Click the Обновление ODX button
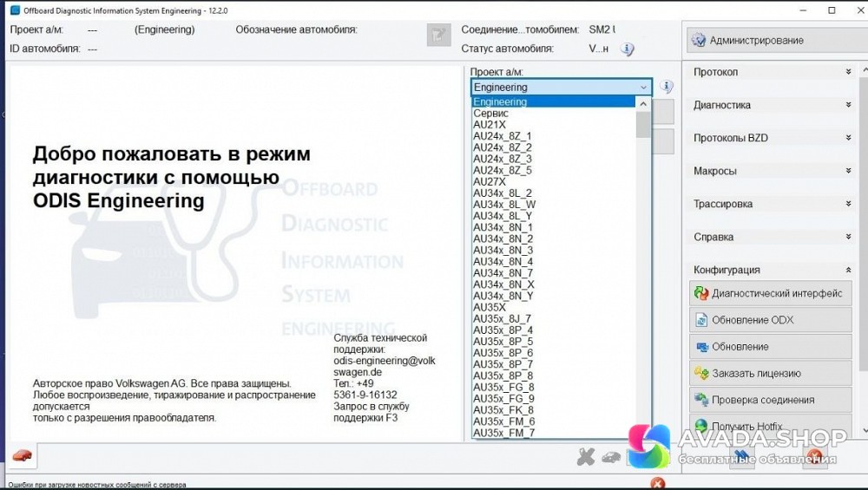Viewport: 868px width, 490px height. [770, 320]
